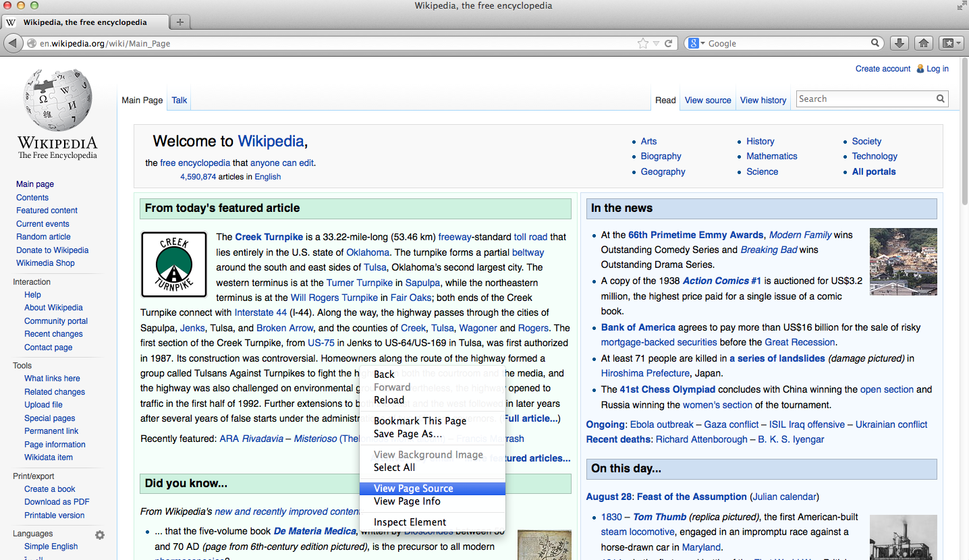Bookmark page with the star icon
The width and height of the screenshot is (969, 560).
(x=642, y=43)
